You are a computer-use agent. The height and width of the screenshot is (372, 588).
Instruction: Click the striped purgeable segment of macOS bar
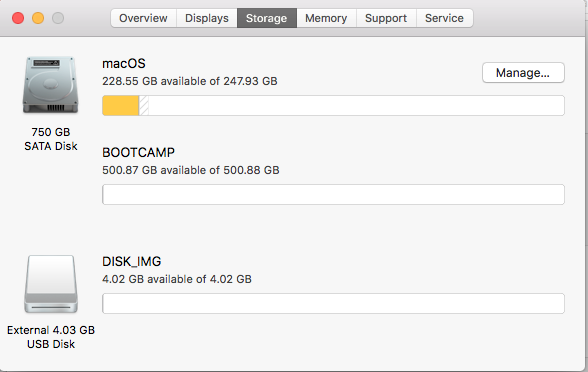pos(144,105)
